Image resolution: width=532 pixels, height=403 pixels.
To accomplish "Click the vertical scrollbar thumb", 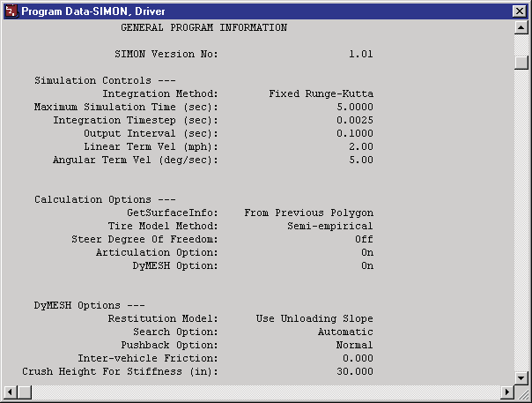I will [x=521, y=63].
